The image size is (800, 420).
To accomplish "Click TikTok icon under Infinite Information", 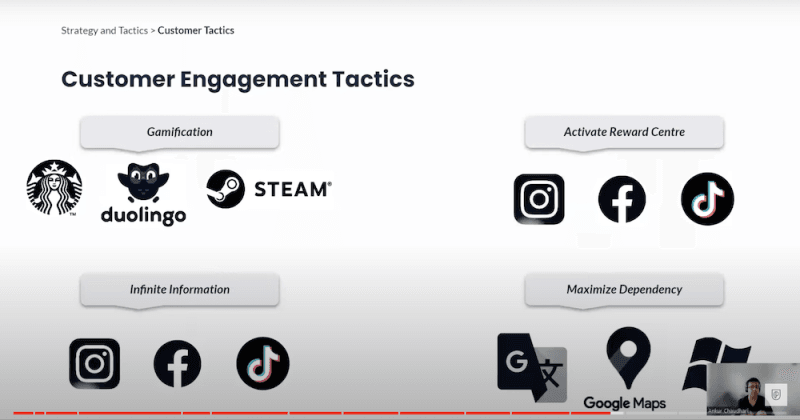I will (x=263, y=363).
